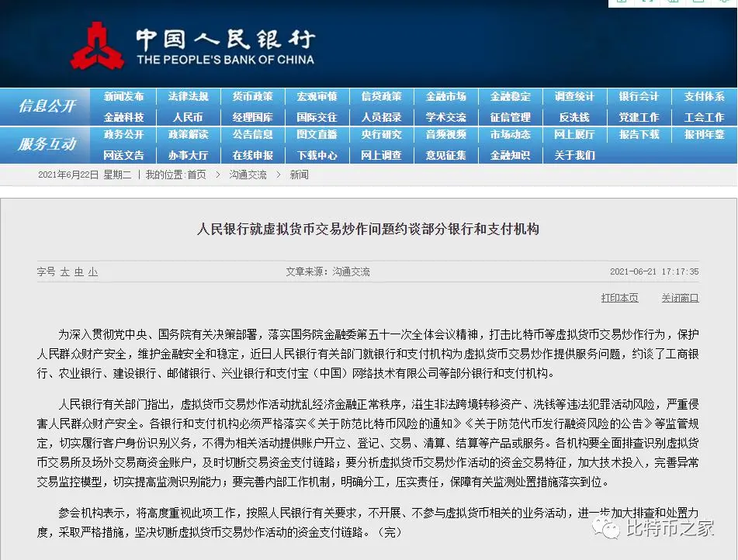The image size is (738, 560).
Task: Select 人员招录 in navigation
Action: tap(381, 117)
